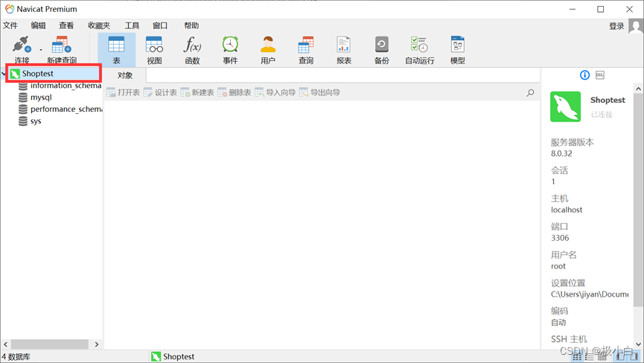Open the File (文件) menu
This screenshot has width=644, height=363.
[x=10, y=25]
